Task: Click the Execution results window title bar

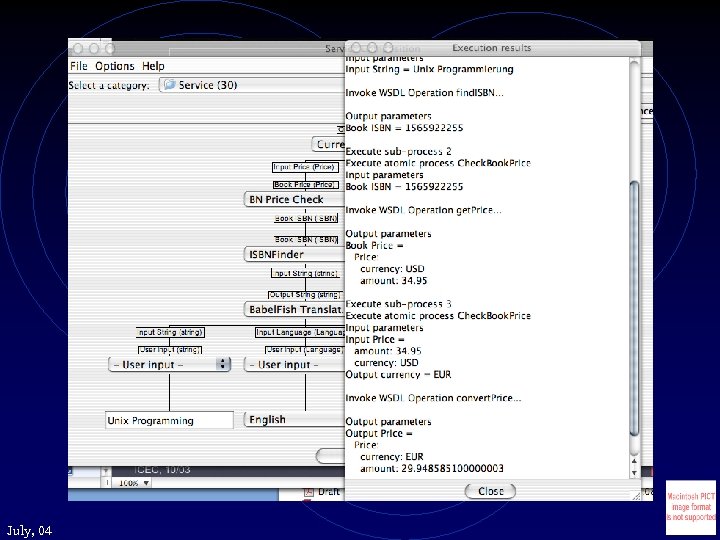Action: pos(492,48)
